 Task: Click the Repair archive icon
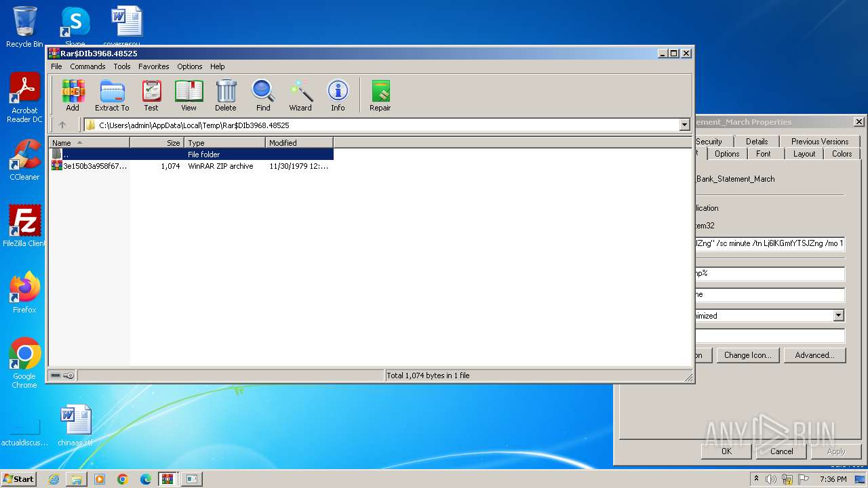[380, 96]
